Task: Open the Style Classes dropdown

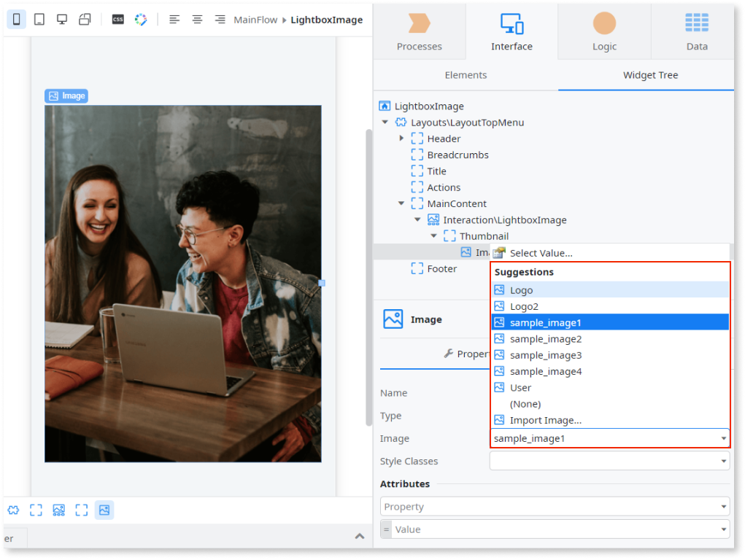Action: coord(724,461)
